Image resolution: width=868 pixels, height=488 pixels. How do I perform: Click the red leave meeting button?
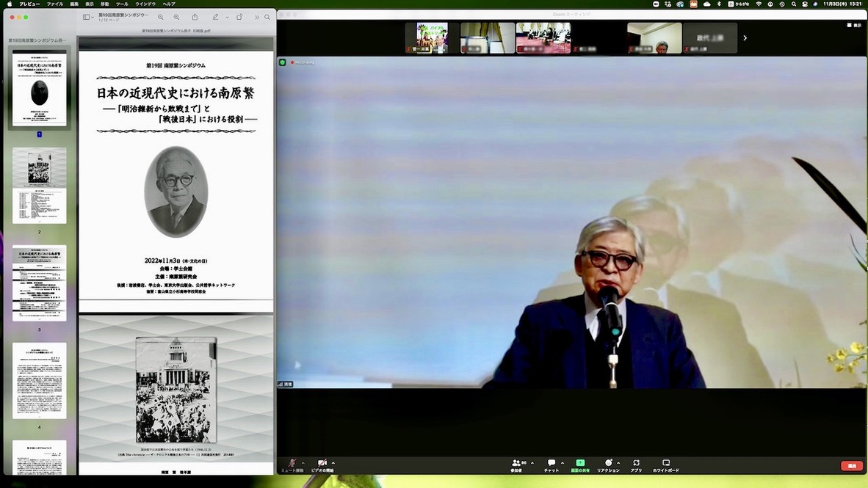[x=851, y=466]
